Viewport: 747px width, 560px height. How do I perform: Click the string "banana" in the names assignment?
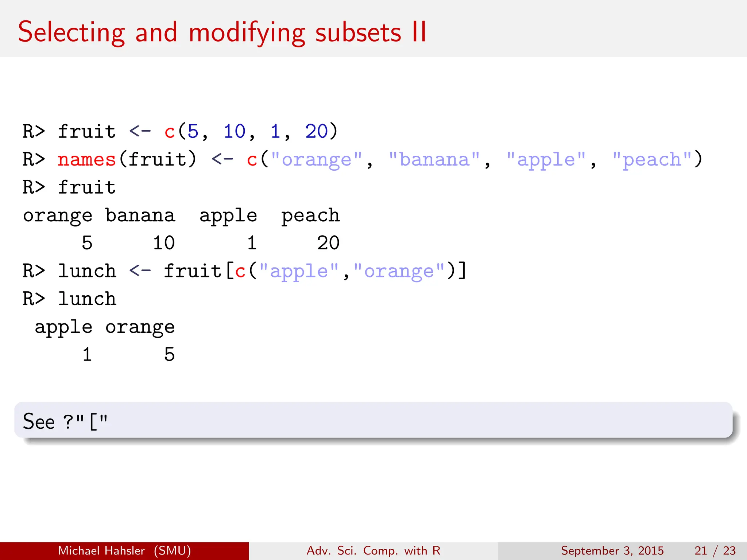click(435, 160)
